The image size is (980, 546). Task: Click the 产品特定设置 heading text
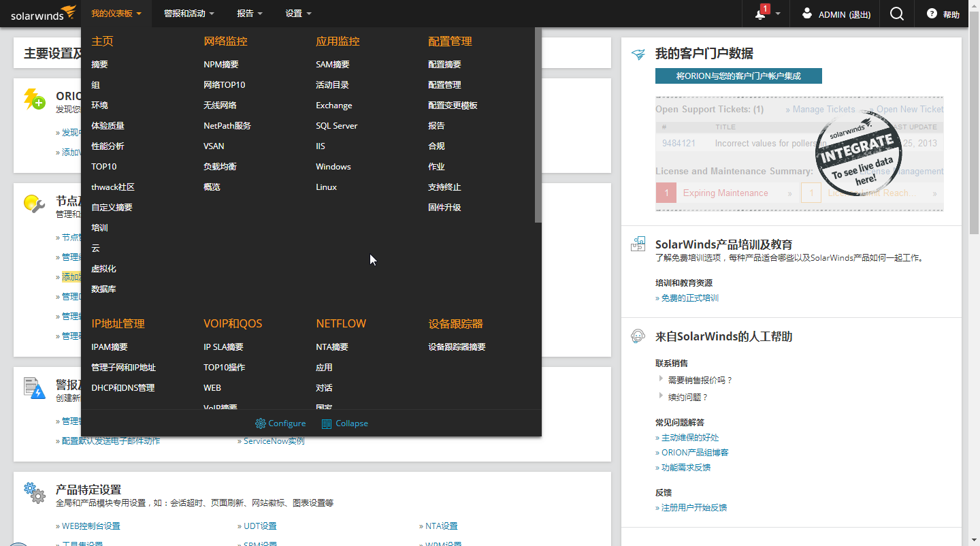(88, 489)
